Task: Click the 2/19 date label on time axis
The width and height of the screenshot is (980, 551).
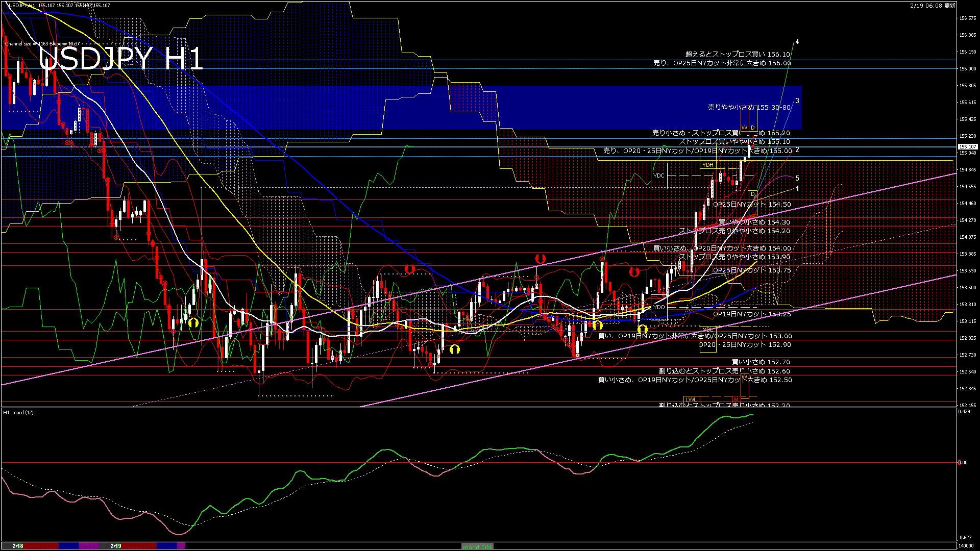Action: [x=116, y=546]
